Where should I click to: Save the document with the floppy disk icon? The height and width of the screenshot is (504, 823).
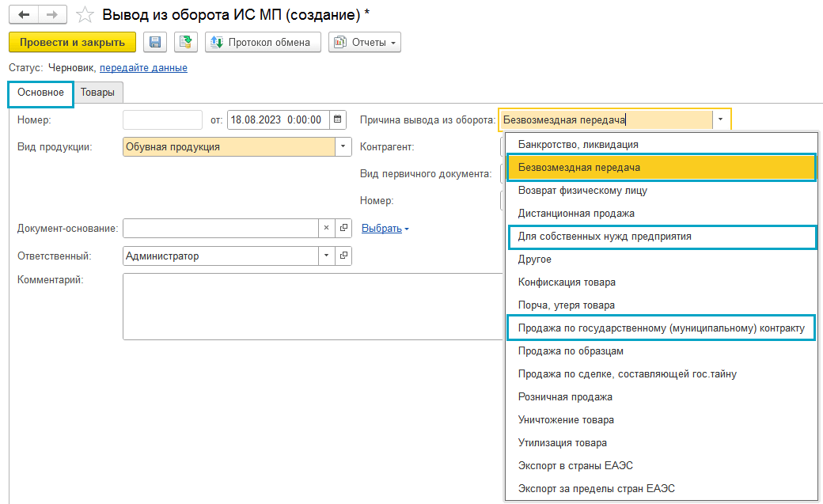coord(154,42)
